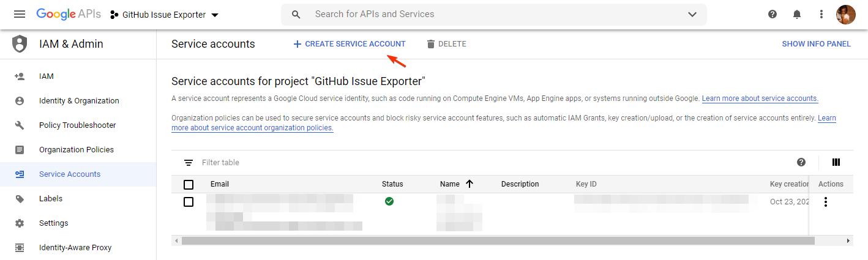Open Learn more about service accounts link
The width and height of the screenshot is (868, 260).
[760, 98]
